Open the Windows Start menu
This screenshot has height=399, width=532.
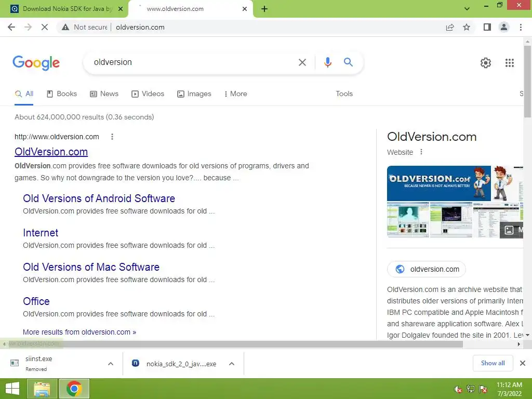click(12, 389)
